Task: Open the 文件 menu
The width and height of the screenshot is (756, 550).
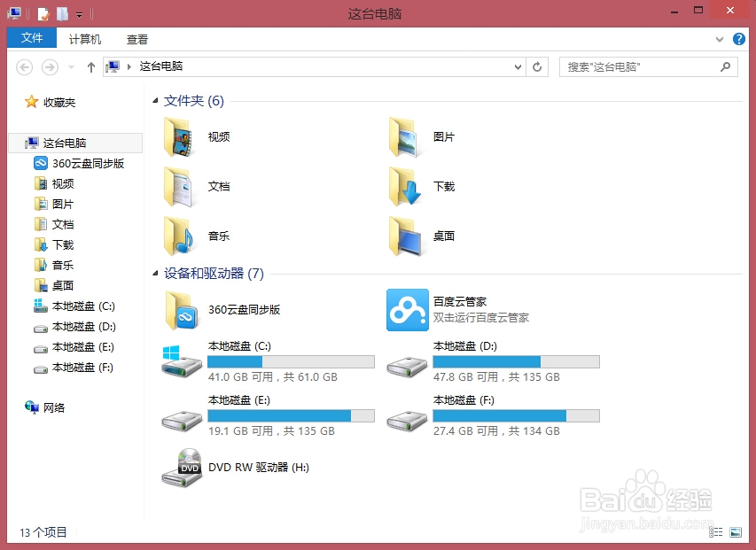Action: [x=32, y=38]
